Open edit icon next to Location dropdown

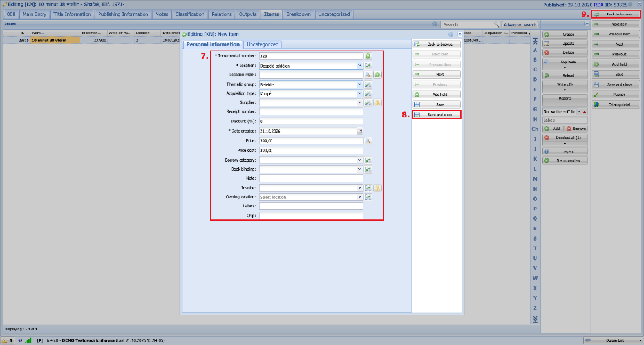click(368, 65)
